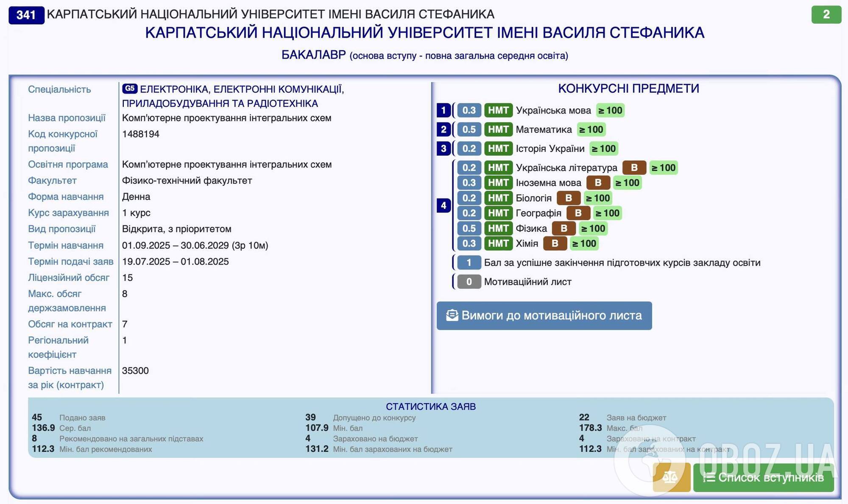The height and width of the screenshot is (504, 848).
Task: Click the 8 Рекомендовано на загальних підставах statistic
Action: tap(117, 438)
